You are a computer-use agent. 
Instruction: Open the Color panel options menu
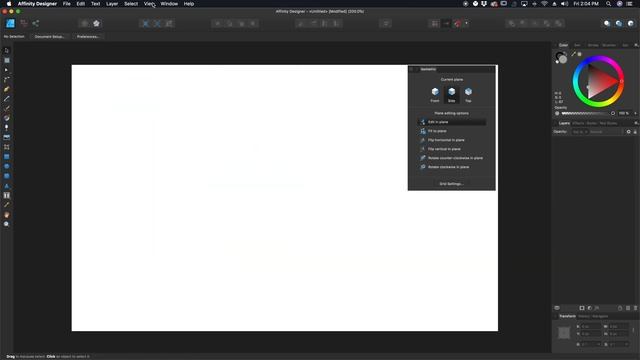pos(636,45)
